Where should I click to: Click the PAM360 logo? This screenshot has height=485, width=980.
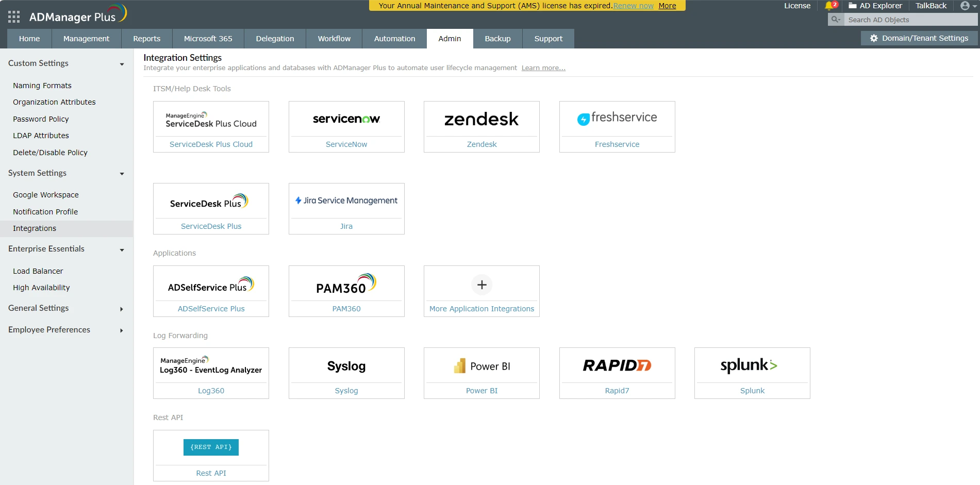coord(346,284)
